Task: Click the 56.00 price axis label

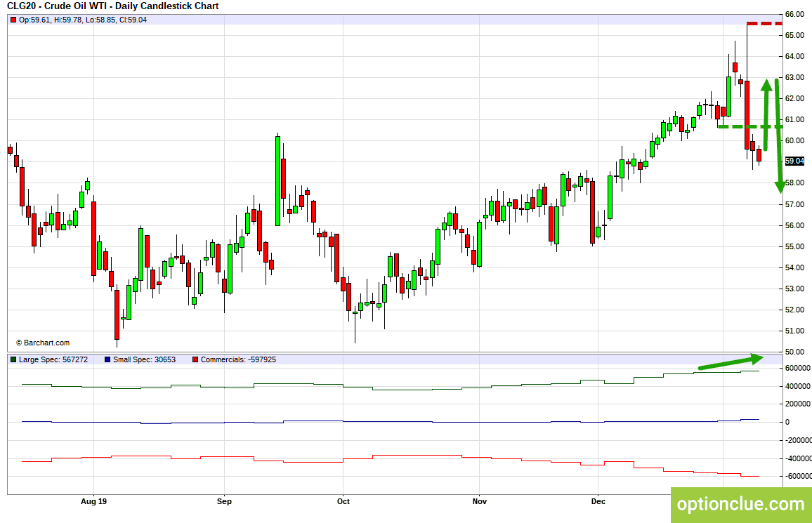Action: (794, 225)
